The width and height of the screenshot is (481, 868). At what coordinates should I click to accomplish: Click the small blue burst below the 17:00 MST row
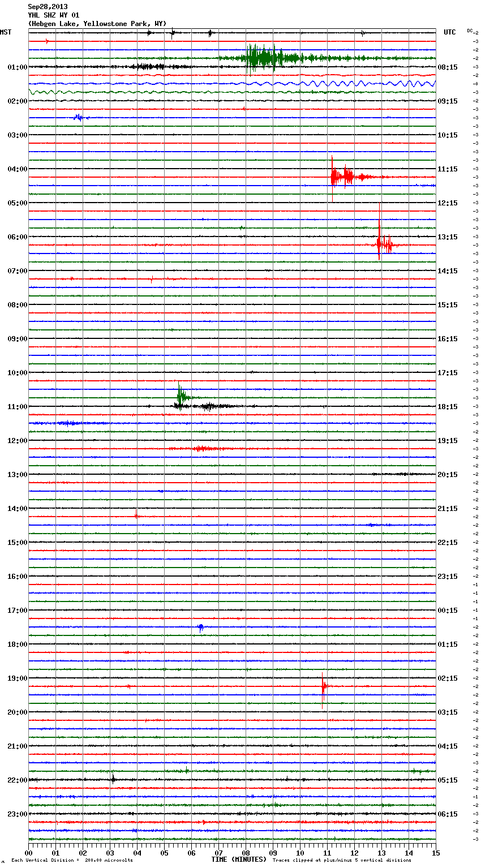[x=201, y=627]
